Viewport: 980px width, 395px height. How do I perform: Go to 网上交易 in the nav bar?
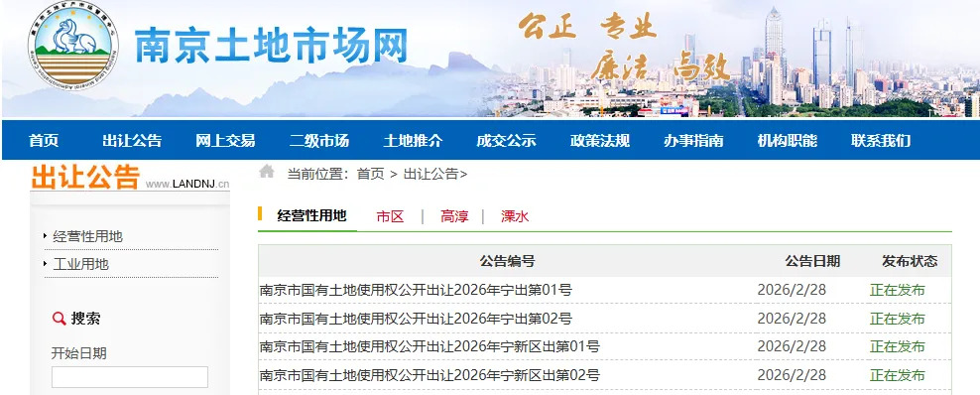[x=225, y=141]
